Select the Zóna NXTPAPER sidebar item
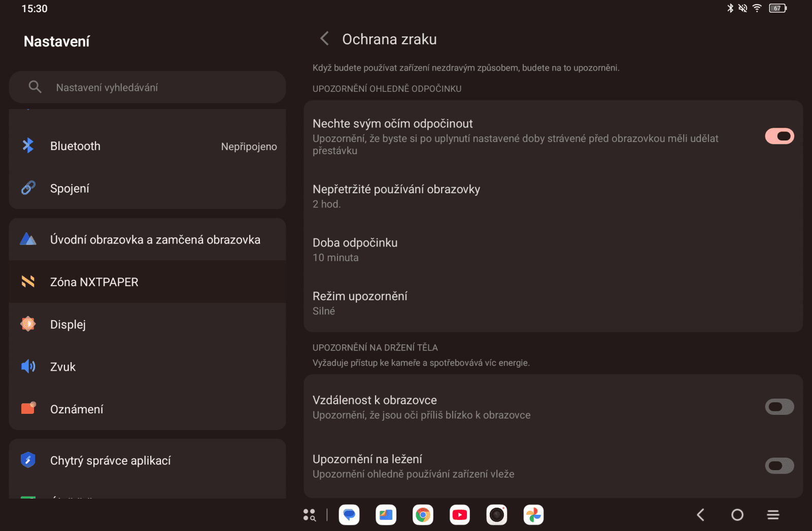Viewport: 812px width, 531px height. pos(94,282)
